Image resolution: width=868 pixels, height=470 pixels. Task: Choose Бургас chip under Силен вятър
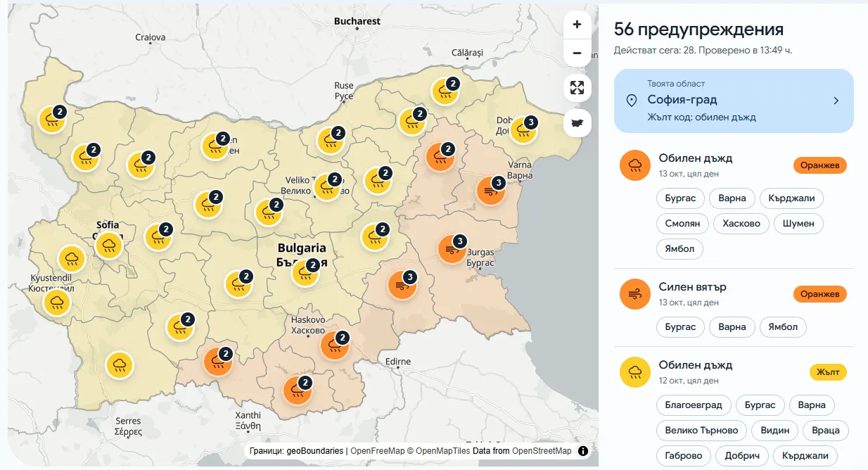(680, 327)
